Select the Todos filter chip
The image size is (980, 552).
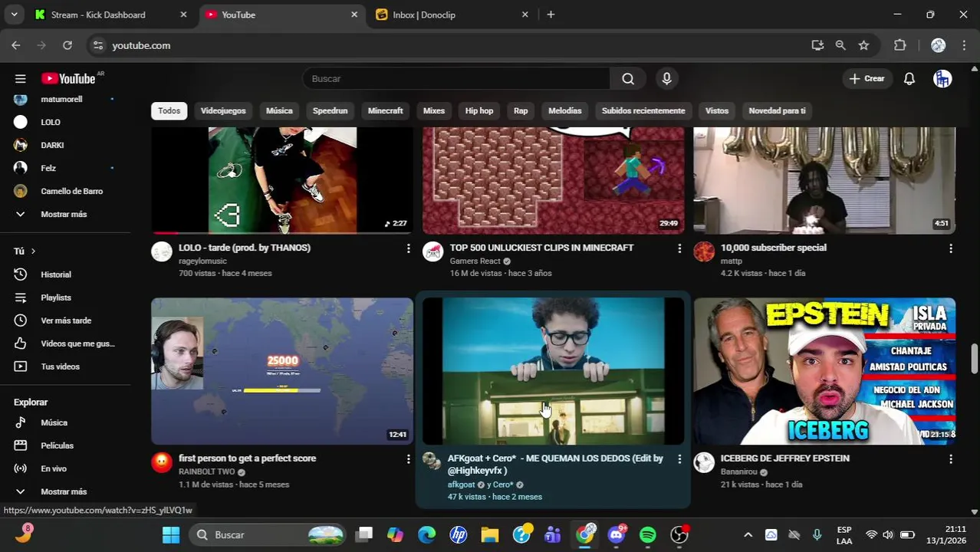pos(169,110)
